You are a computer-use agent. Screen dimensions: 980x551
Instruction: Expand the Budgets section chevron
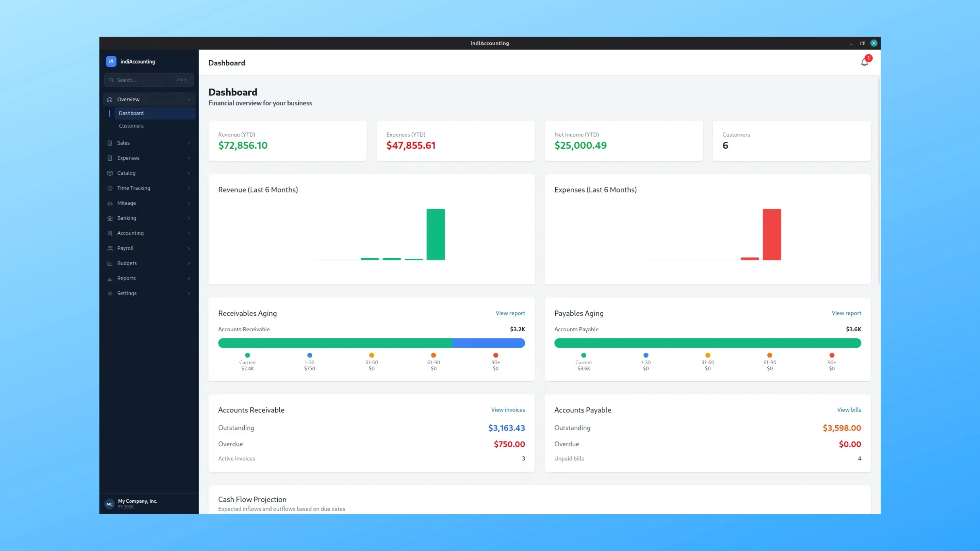[189, 263]
